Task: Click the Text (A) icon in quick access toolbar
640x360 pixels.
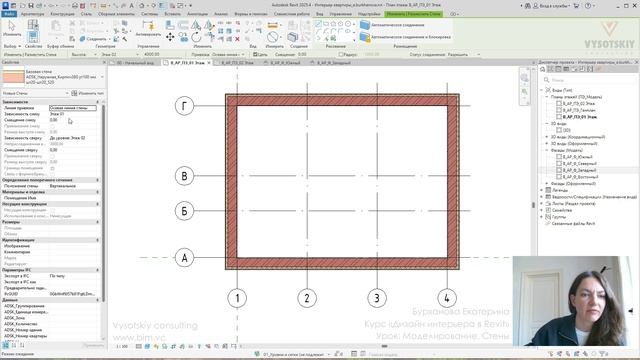Action: pos(131,6)
